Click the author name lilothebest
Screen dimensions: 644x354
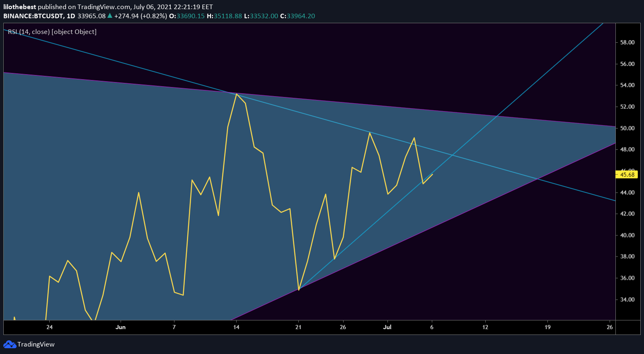coord(19,7)
